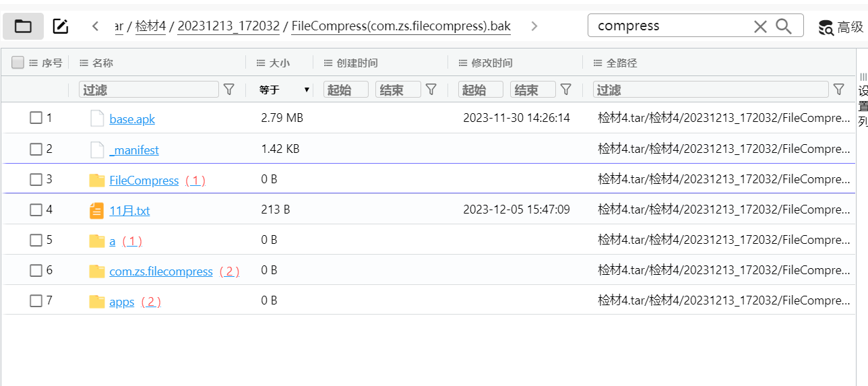Click the filter funnel for 创建时间 column
Screen dimensions: 868x386
point(431,90)
